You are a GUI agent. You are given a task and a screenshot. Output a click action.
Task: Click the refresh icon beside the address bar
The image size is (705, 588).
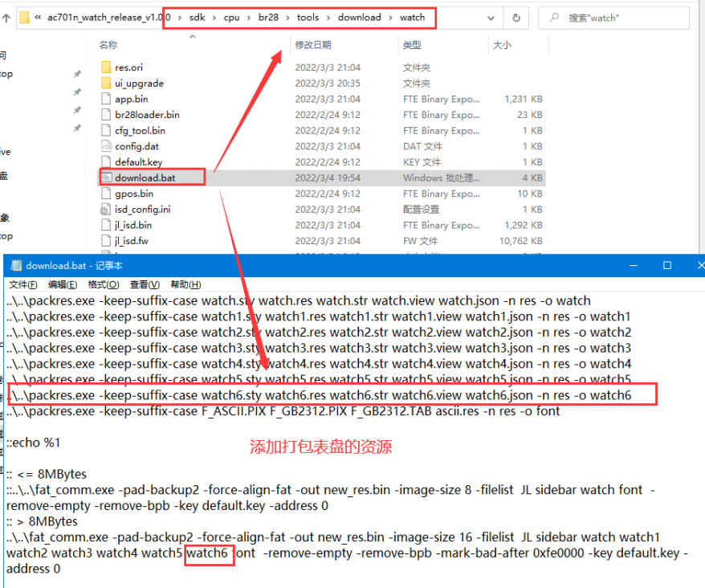[516, 18]
